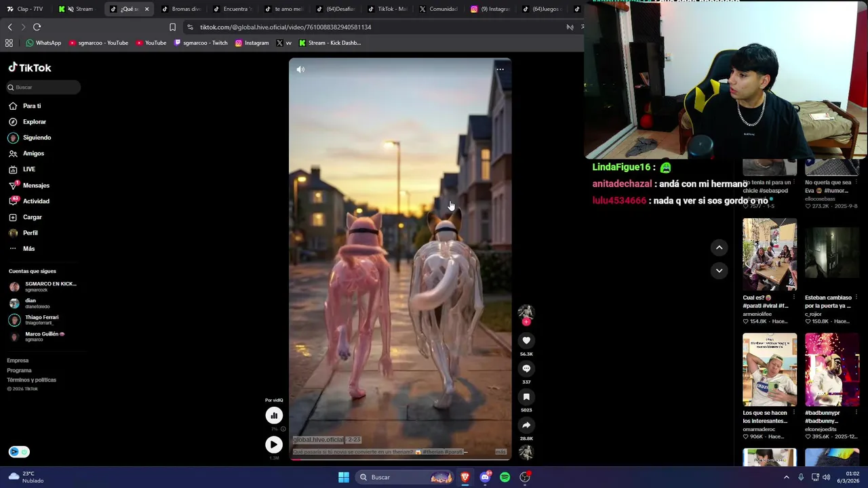
Task: Expand the Programa footer section
Action: click(x=19, y=370)
